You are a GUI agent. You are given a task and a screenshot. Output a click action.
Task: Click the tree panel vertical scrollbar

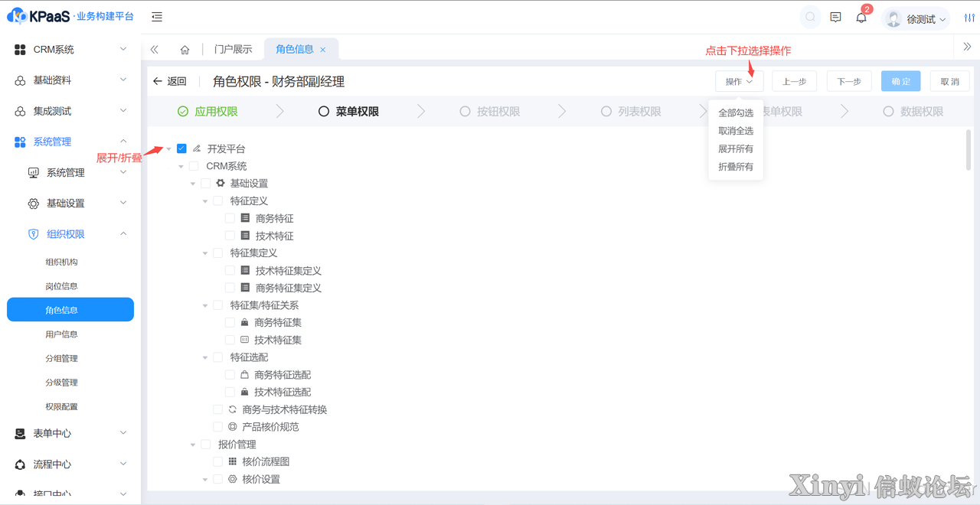coord(969,149)
